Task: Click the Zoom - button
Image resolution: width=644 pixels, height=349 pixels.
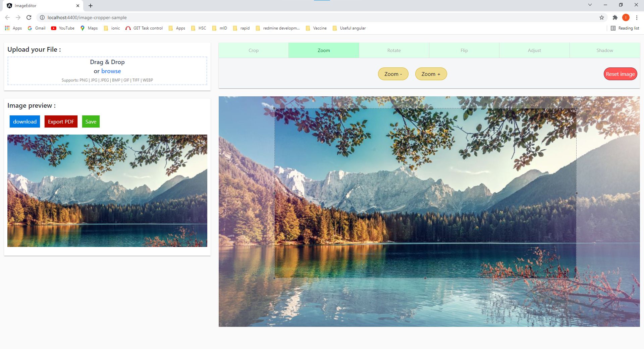Action: pos(393,74)
